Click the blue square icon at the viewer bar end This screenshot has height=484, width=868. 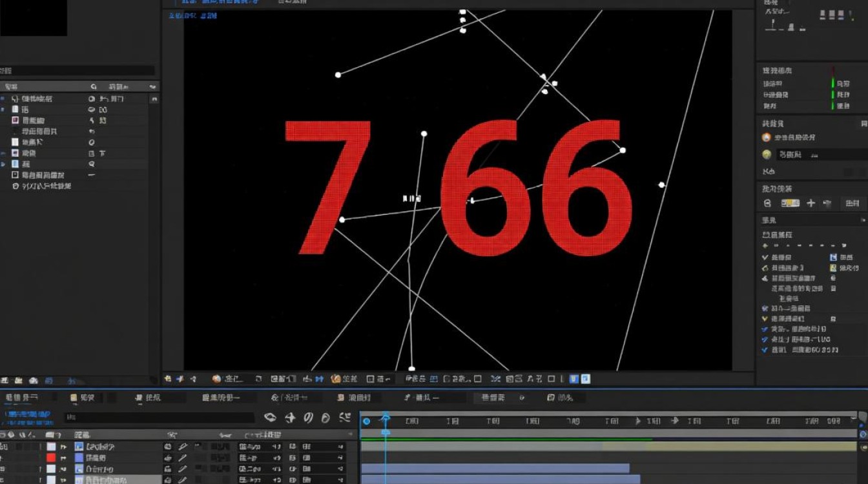click(584, 379)
